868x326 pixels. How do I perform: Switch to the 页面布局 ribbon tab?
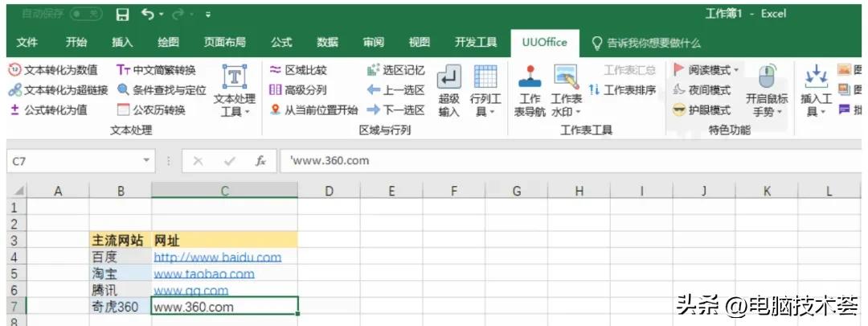tap(224, 42)
